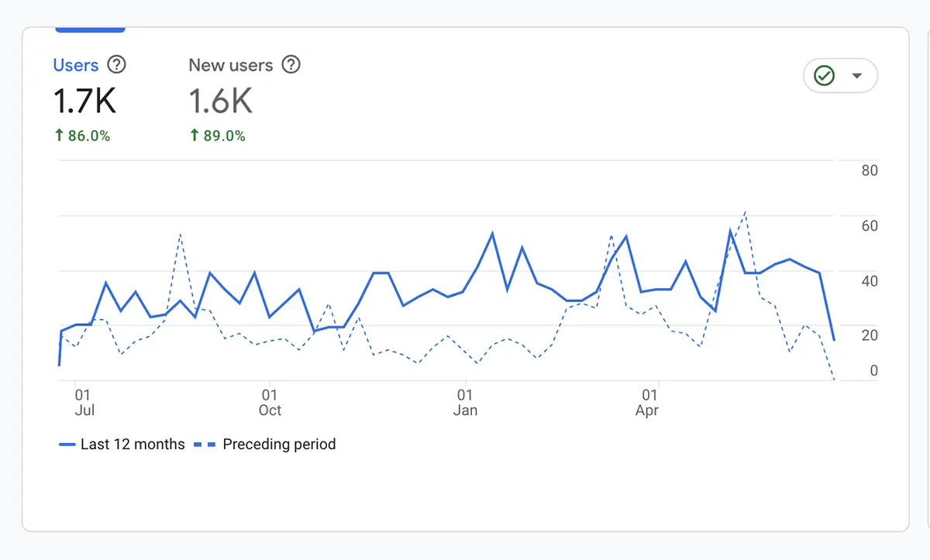Image resolution: width=930 pixels, height=560 pixels.
Task: Click the green up arrow beside 89.0%
Action: pyautogui.click(x=193, y=135)
